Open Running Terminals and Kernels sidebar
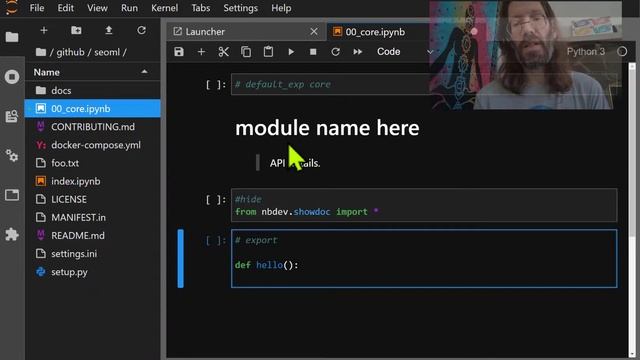This screenshot has width=640, height=360. 12,77
